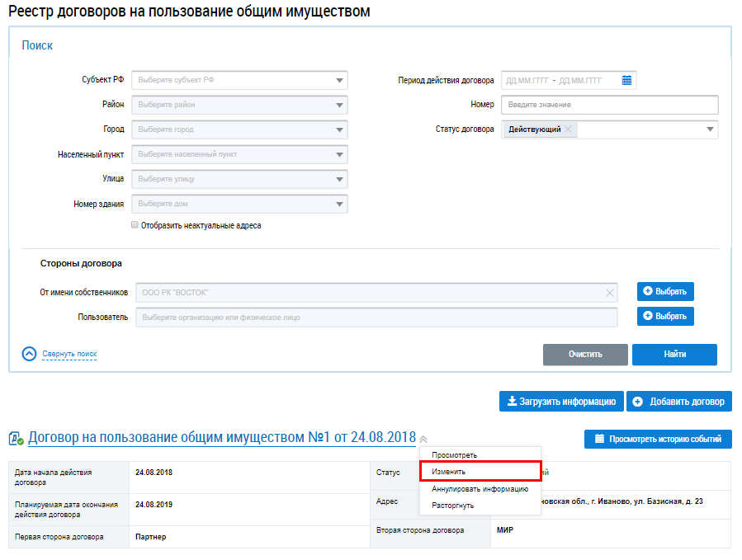Enable Отобразить неактуальные адреса checkbox
Image resolution: width=742 pixels, height=560 pixels.
[135, 225]
